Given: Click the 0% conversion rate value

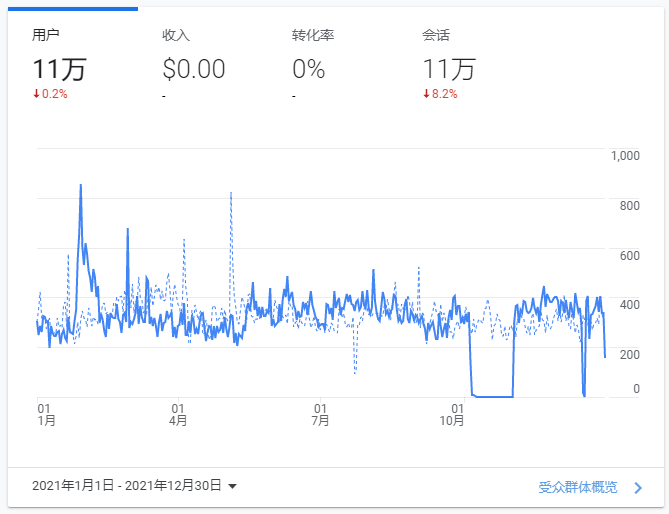Looking at the screenshot, I should point(308,69).
